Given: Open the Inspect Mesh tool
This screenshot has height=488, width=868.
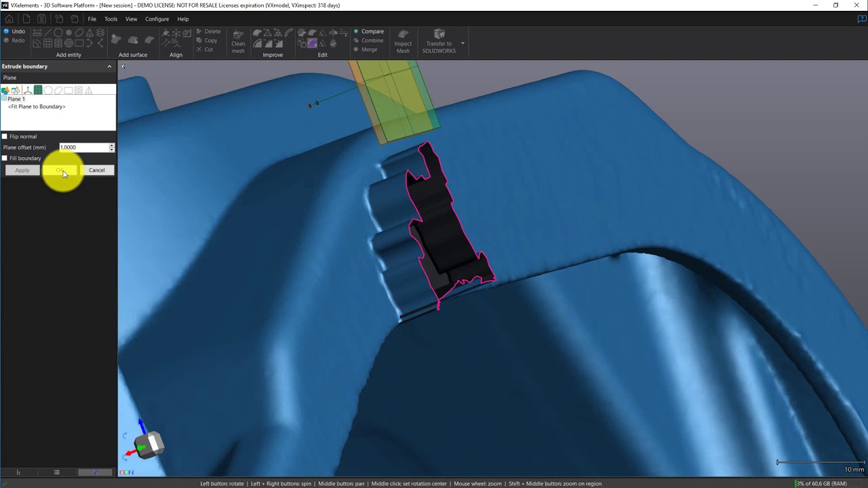Looking at the screenshot, I should (x=403, y=41).
